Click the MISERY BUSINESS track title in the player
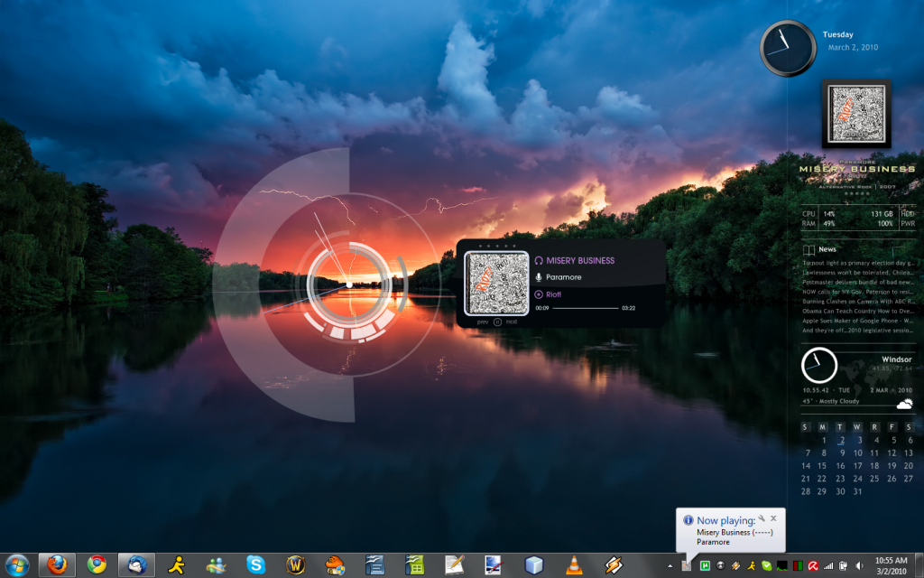 [580, 260]
